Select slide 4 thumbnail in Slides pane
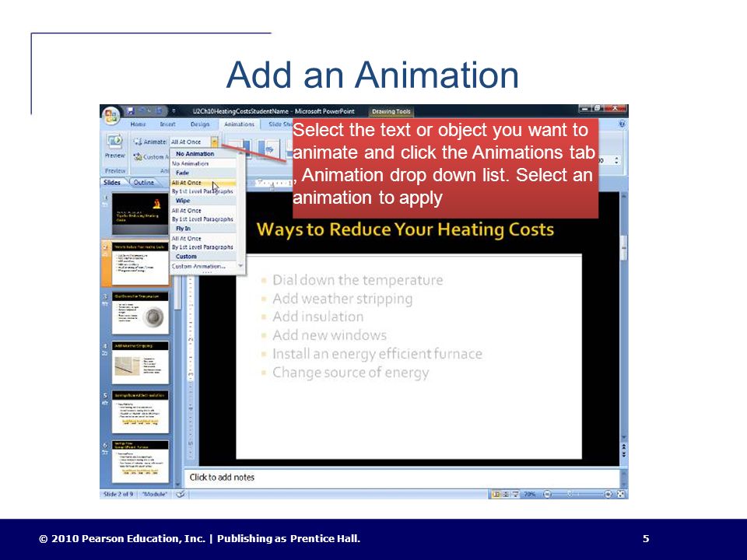Viewport: 747px width, 560px height. tap(140, 362)
